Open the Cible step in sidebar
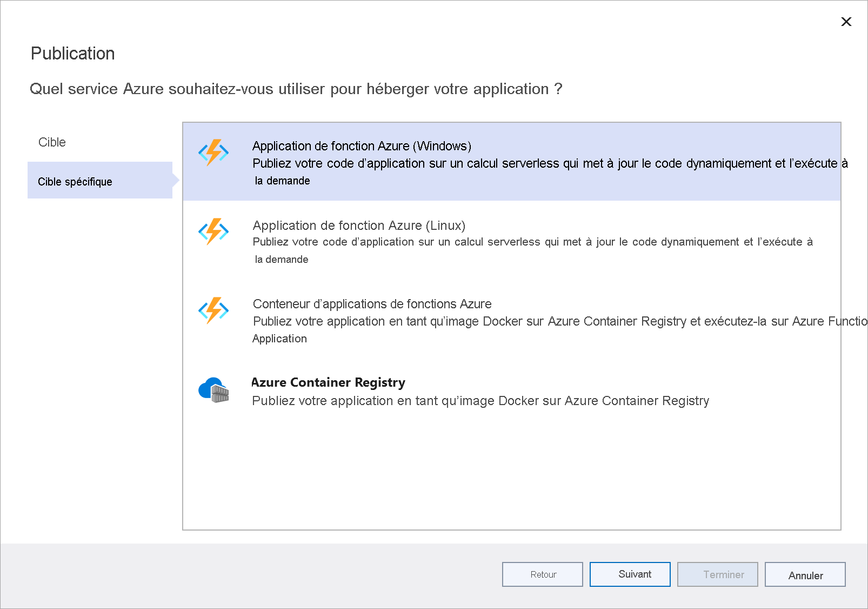 point(52,142)
